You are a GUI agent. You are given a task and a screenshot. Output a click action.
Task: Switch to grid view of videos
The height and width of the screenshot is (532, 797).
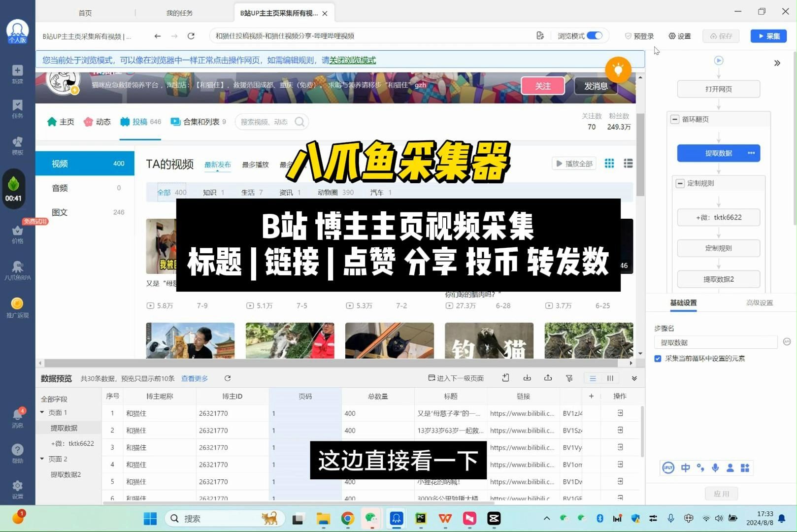tap(609, 164)
